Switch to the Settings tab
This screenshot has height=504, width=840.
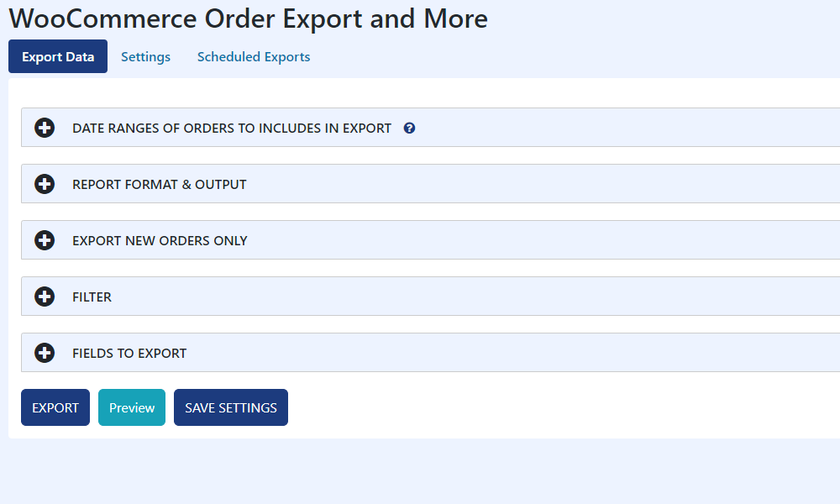point(145,56)
